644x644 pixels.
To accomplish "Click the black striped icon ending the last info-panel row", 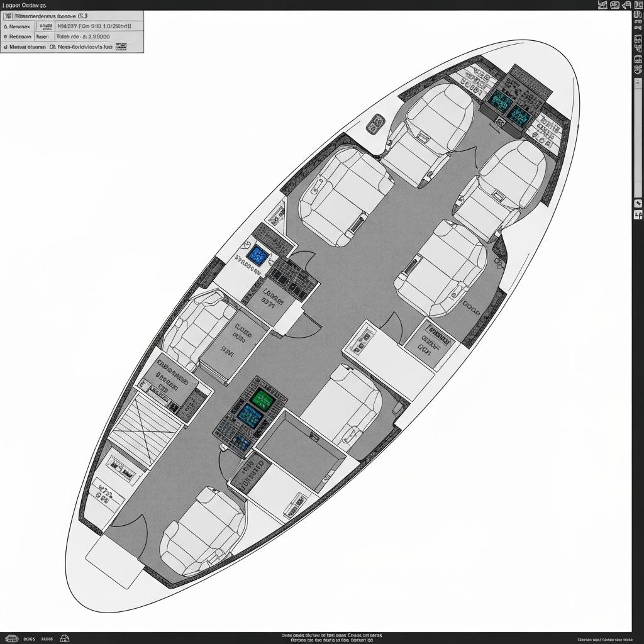I will tap(121, 47).
